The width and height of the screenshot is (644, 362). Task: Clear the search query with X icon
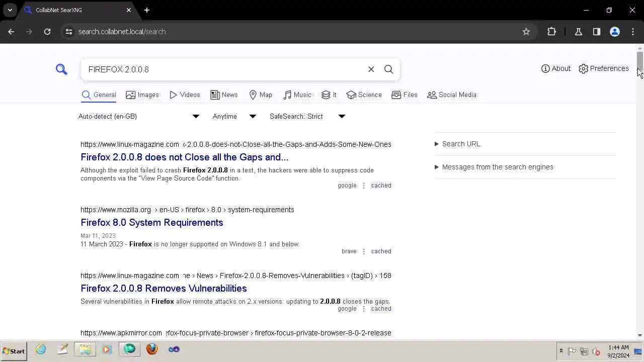click(371, 69)
